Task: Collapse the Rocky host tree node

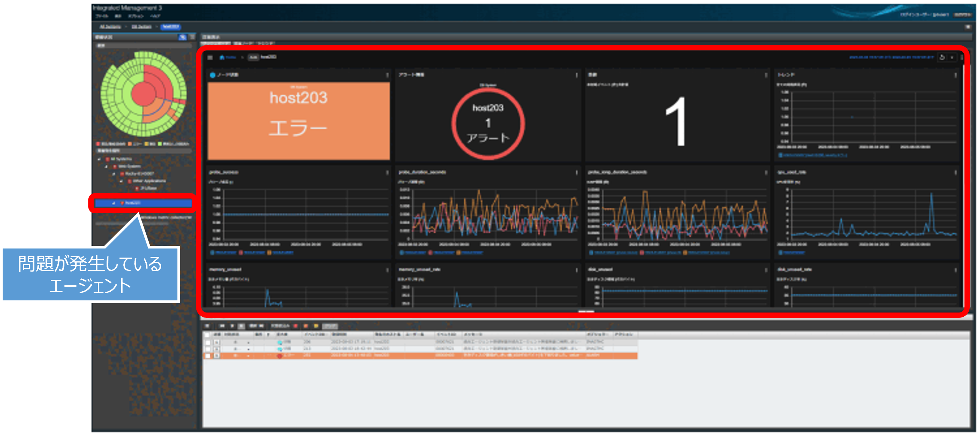Action: tap(114, 174)
